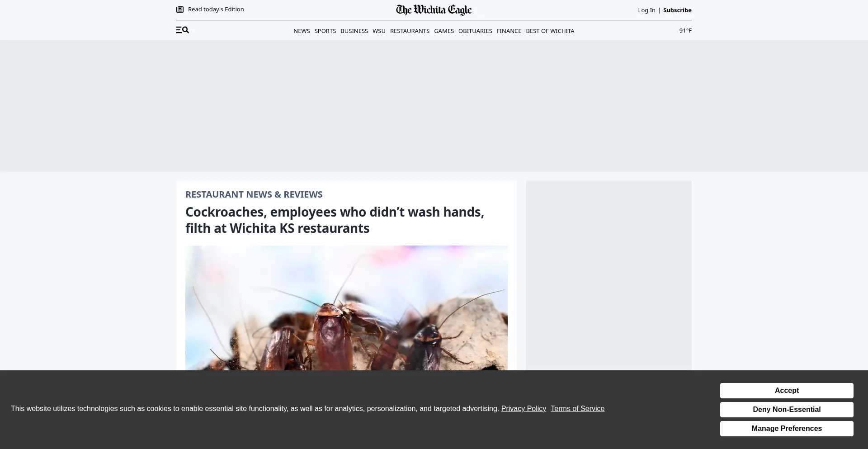Open the NEWS section
868x449 pixels.
[x=302, y=31]
